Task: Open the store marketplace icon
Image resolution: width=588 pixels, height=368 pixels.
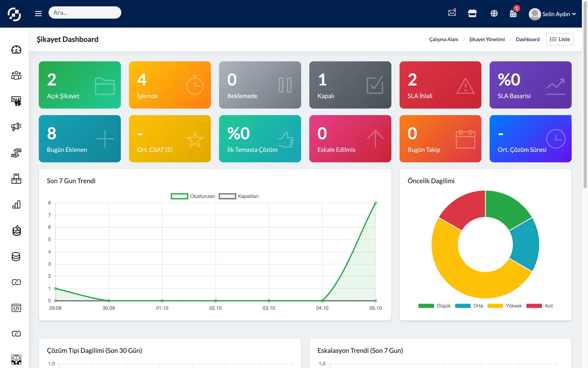Action: 472,14
